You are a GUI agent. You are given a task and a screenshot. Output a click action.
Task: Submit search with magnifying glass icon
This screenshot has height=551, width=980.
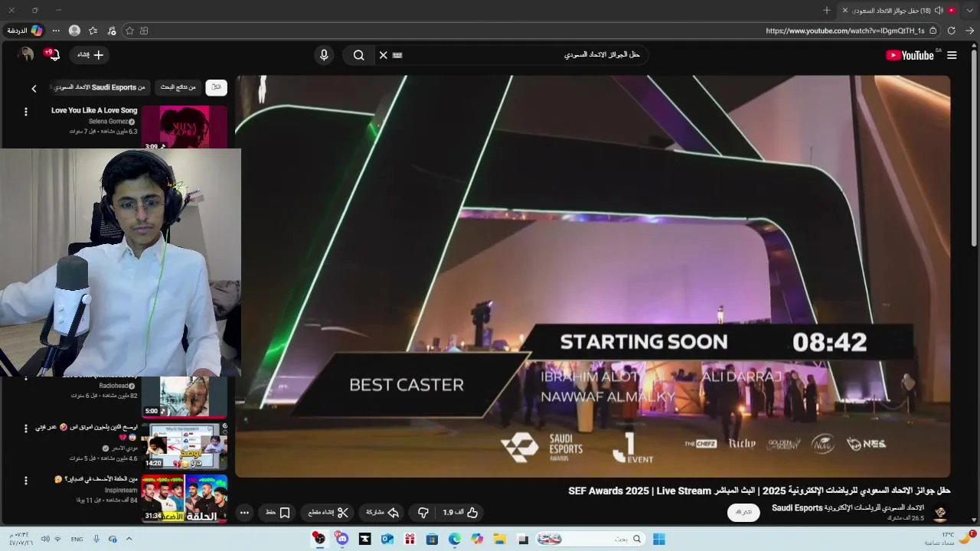coord(358,55)
